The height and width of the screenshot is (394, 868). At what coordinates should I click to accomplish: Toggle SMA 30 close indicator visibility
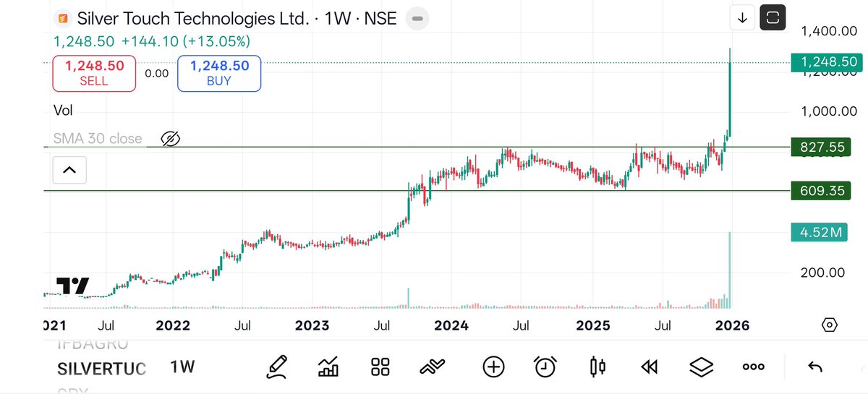pyautogui.click(x=170, y=138)
